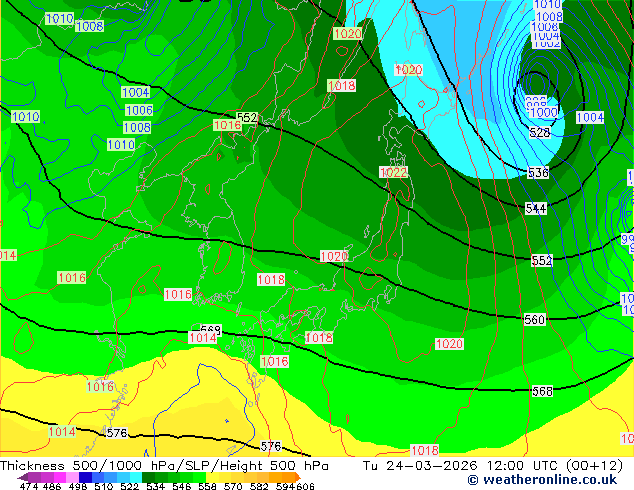Click the 522 legend value

(129, 486)
